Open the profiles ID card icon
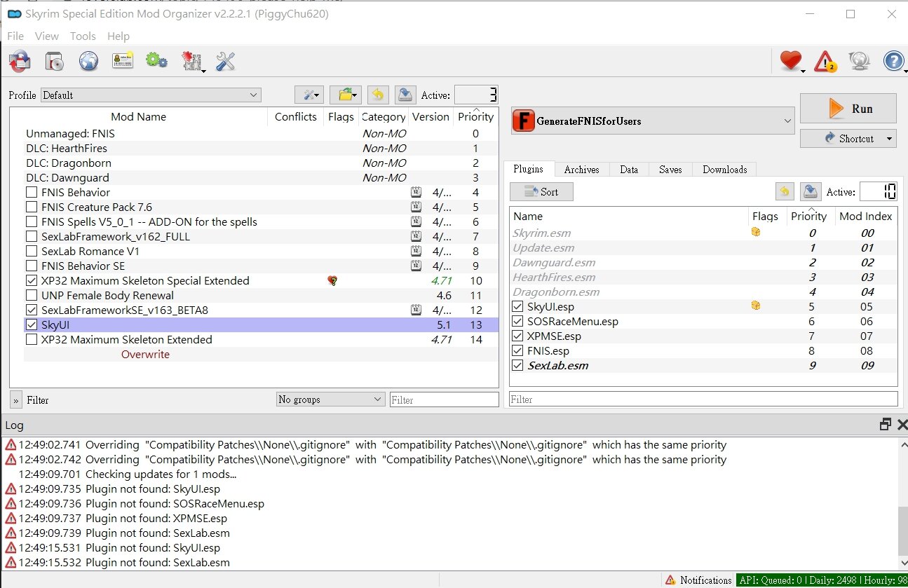This screenshot has width=908, height=588. 123,62
